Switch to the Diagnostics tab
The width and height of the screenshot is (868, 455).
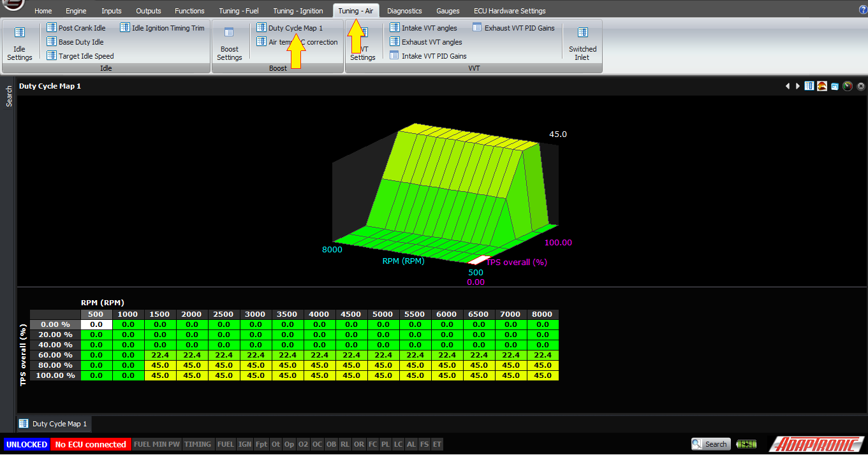pos(404,11)
